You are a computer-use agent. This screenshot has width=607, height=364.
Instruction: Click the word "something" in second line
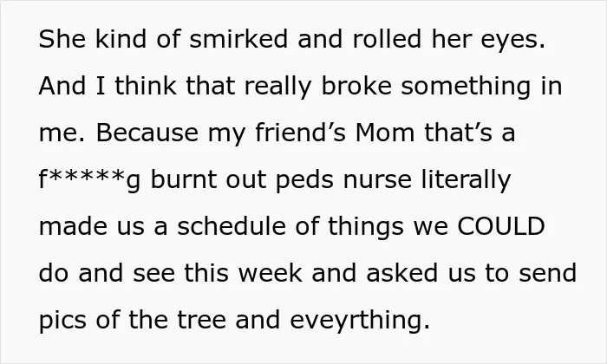(x=466, y=87)
